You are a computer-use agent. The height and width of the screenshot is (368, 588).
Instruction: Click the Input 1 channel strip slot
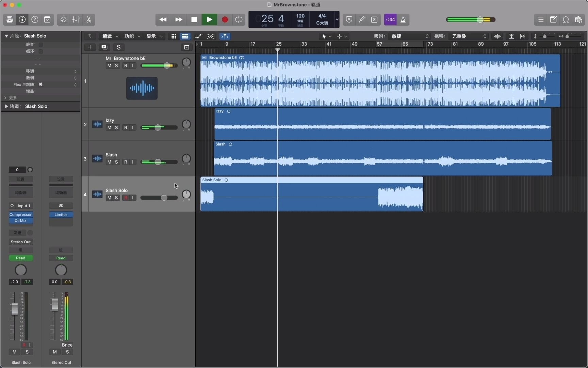[24, 206]
